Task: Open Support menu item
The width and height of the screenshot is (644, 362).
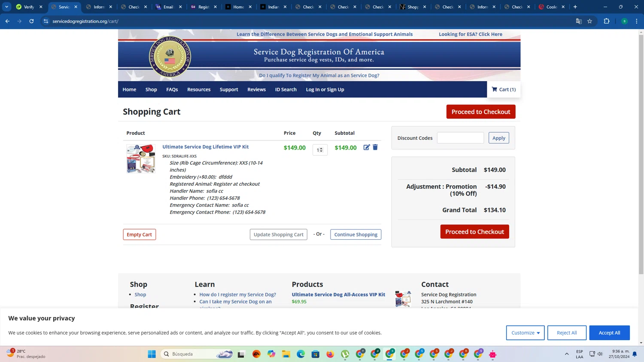Action: pos(229,89)
